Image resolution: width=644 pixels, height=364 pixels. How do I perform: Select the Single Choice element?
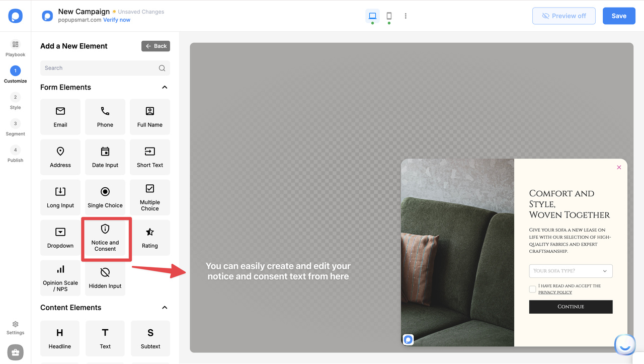[105, 197]
